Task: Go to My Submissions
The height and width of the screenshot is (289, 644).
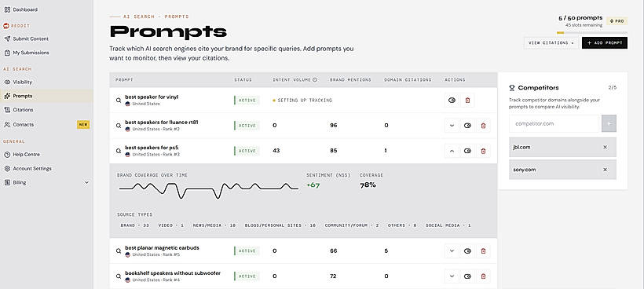Action: 31,53
